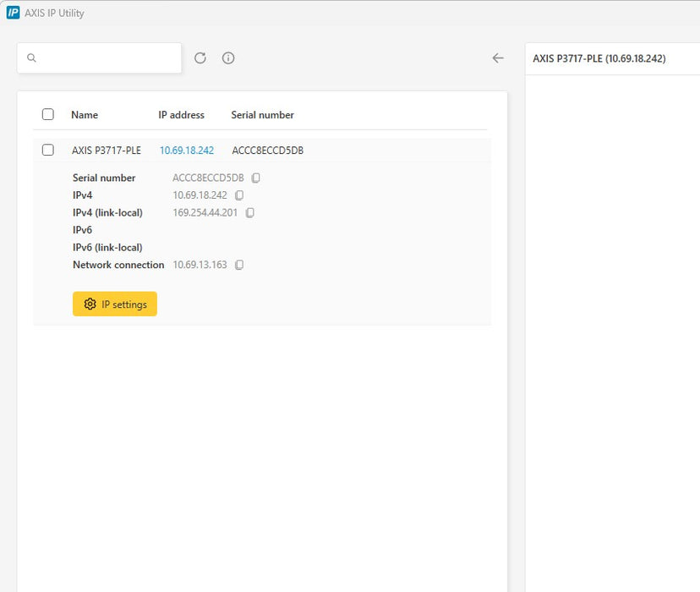This screenshot has height=592, width=700.
Task: Open the 10.69.18.242 device link
Action: (x=187, y=151)
